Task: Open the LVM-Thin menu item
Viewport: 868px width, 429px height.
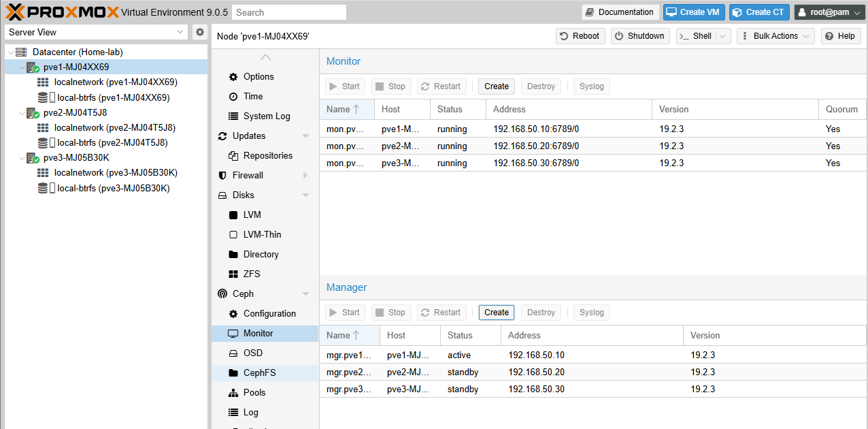Action: (x=265, y=235)
